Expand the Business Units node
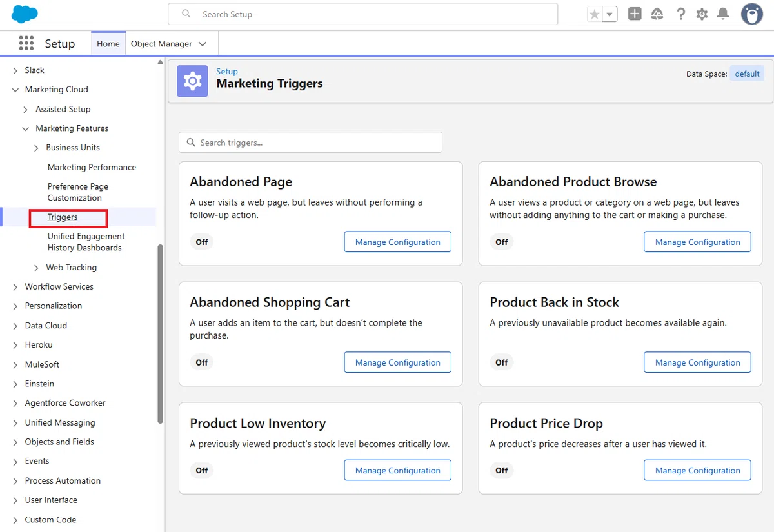The width and height of the screenshot is (774, 532). point(37,148)
